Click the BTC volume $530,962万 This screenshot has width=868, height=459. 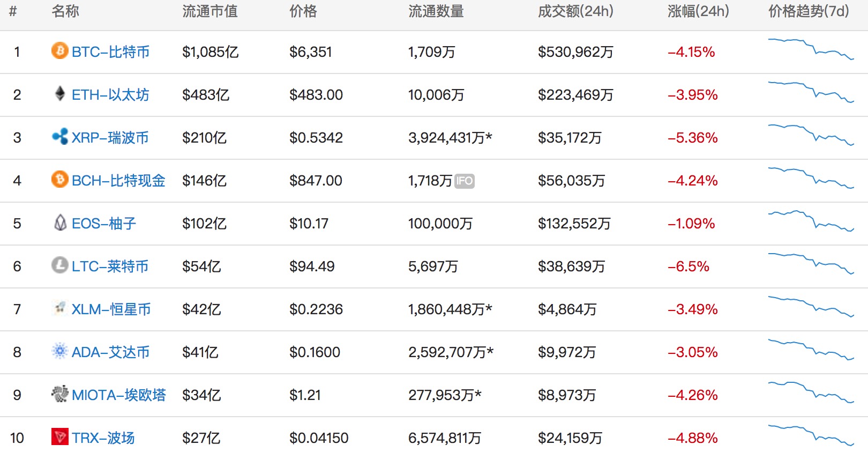pyautogui.click(x=576, y=52)
